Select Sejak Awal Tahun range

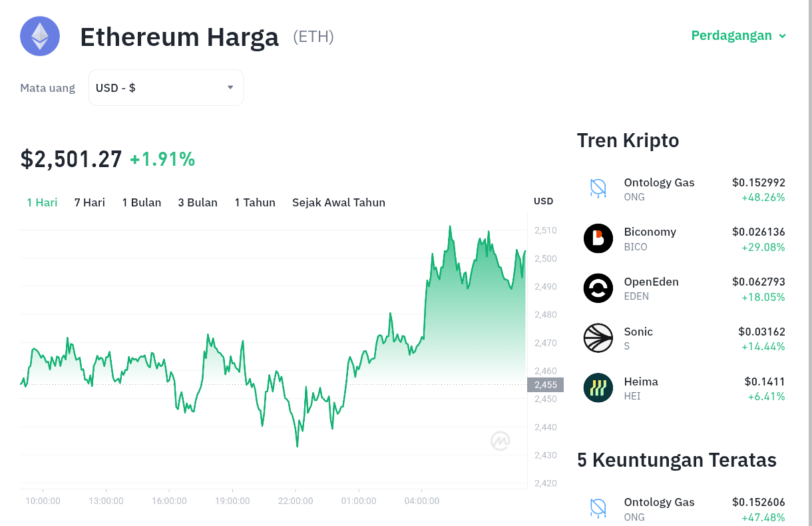tap(339, 202)
